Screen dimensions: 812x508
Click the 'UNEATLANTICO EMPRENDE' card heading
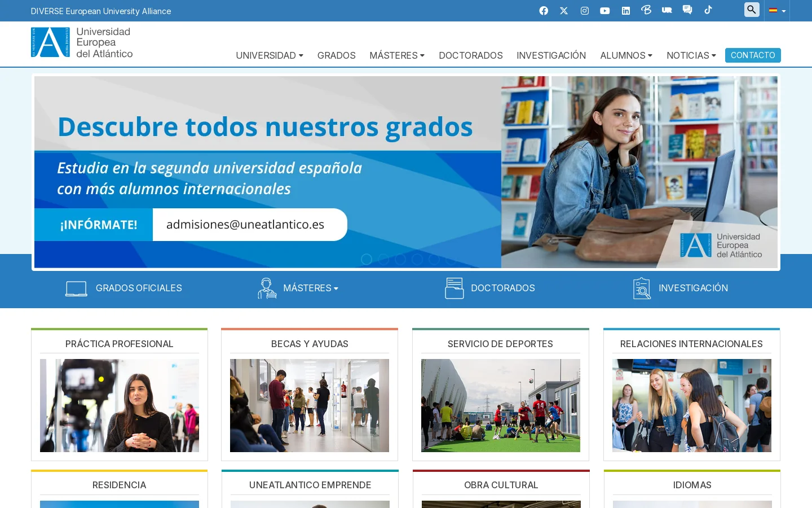(x=310, y=485)
